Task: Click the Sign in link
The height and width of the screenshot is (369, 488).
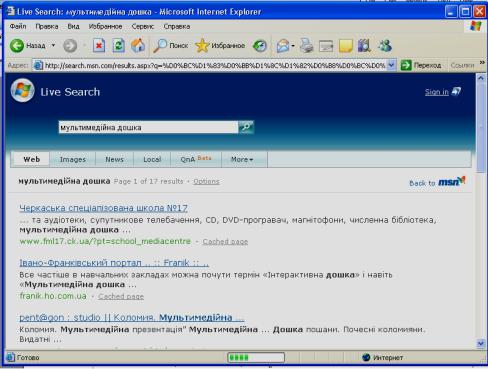Action: [437, 92]
